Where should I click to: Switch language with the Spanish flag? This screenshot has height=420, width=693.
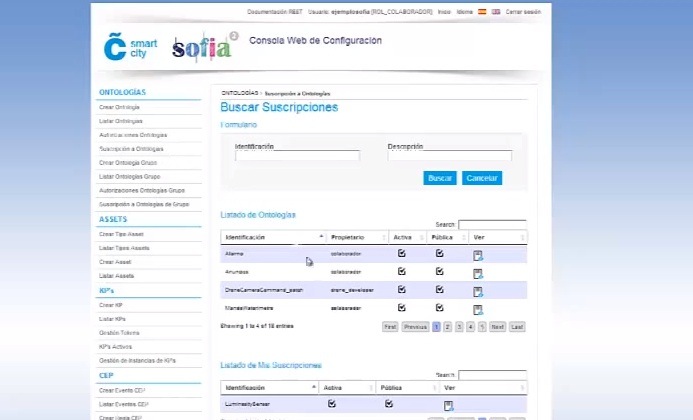pyautogui.click(x=482, y=12)
